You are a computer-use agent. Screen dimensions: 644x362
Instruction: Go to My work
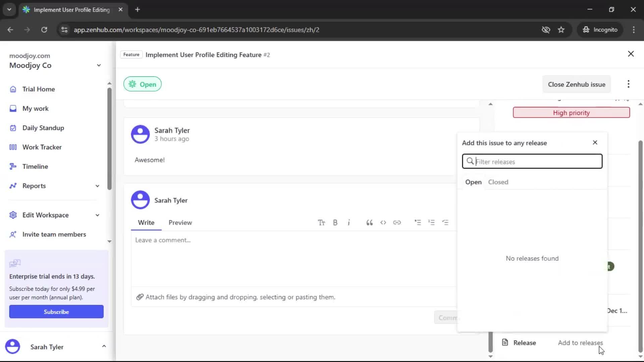[x=35, y=108]
